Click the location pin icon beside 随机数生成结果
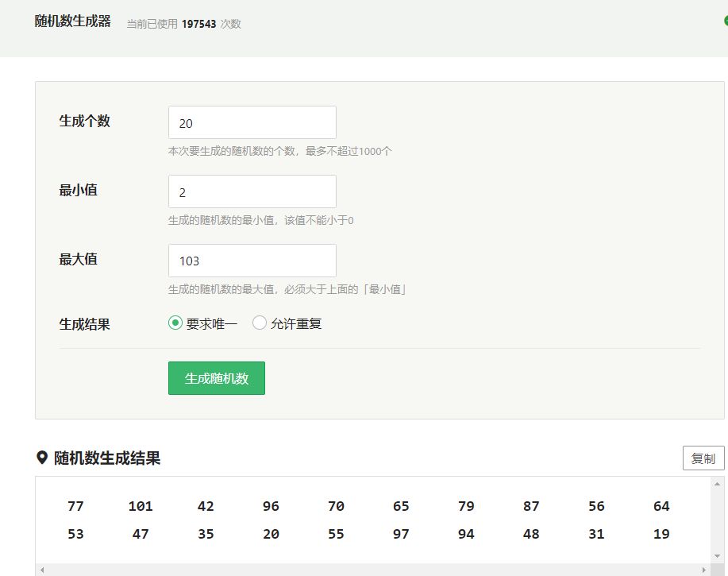 [42, 458]
